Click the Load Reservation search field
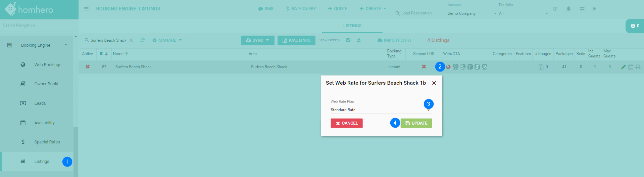 coord(416,13)
